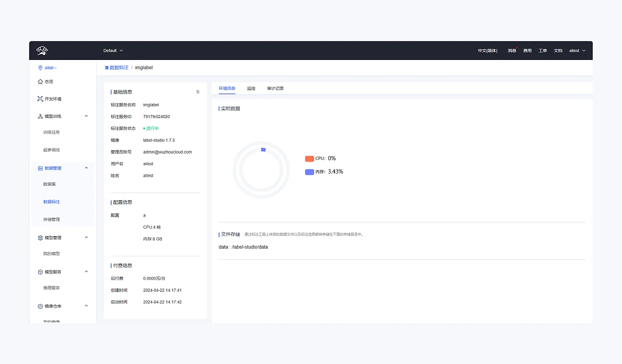The height and width of the screenshot is (364, 622).
Task: Open 超参调优 in the sidebar
Action: click(52, 150)
